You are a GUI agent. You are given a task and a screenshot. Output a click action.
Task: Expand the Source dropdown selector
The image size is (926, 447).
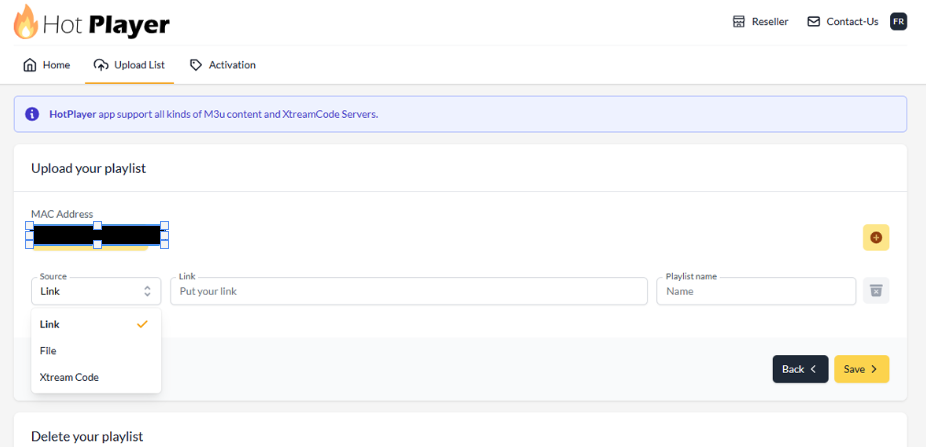[95, 291]
